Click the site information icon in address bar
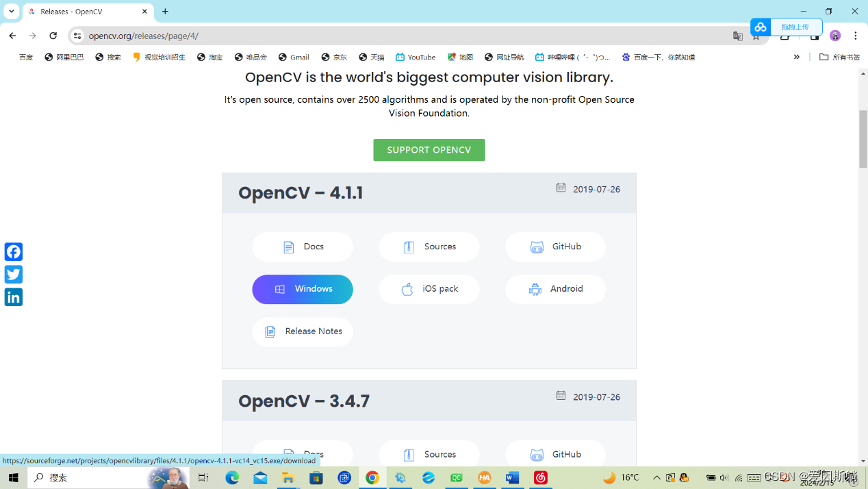868x489 pixels. pyautogui.click(x=77, y=36)
